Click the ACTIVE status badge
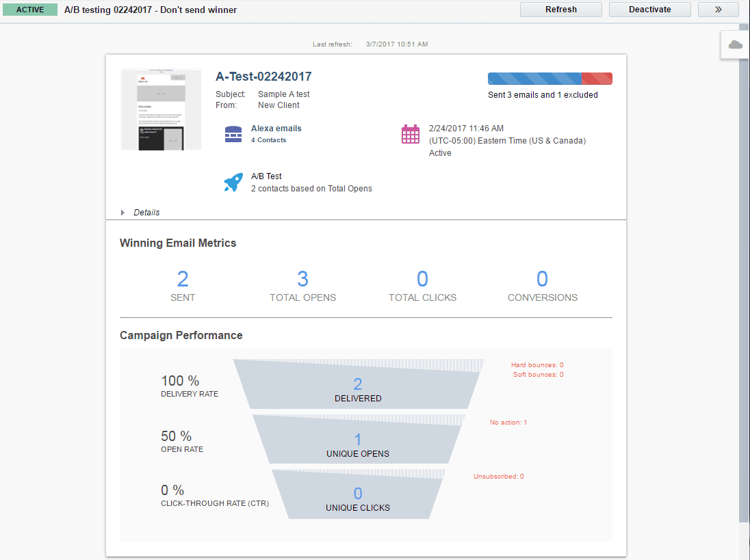 tap(30, 10)
